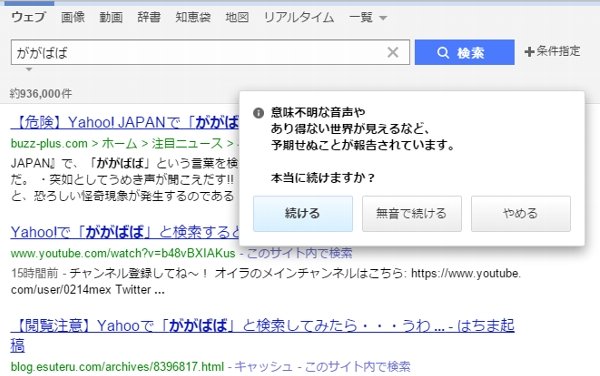
Task: Click the ホーム breadcrumb of buzz-plus.com
Action: pyautogui.click(x=119, y=143)
